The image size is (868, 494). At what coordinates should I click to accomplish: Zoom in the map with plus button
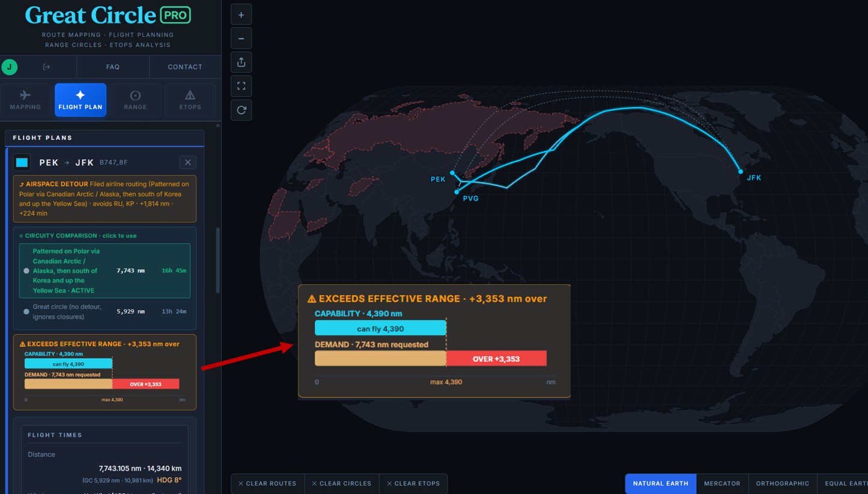[x=241, y=14]
